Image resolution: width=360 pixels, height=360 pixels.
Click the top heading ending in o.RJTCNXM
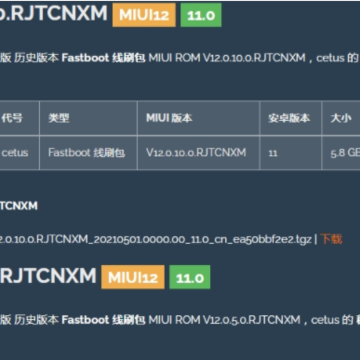(54, 14)
